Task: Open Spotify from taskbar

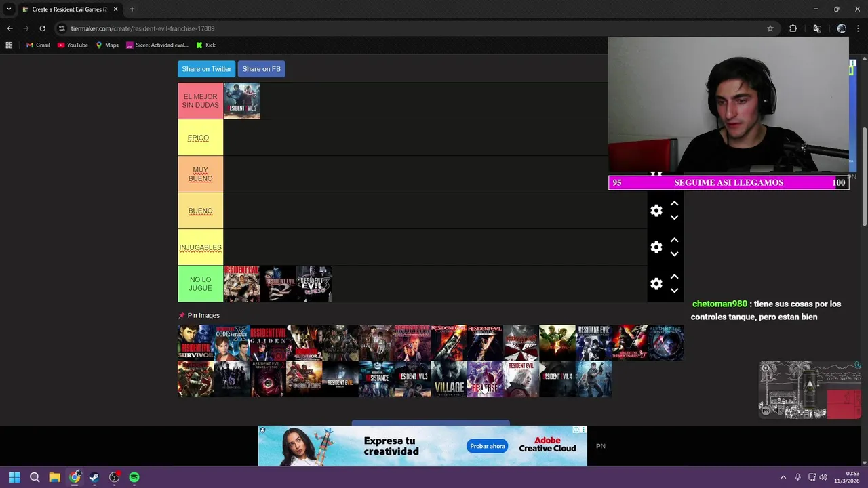Action: pos(134,477)
